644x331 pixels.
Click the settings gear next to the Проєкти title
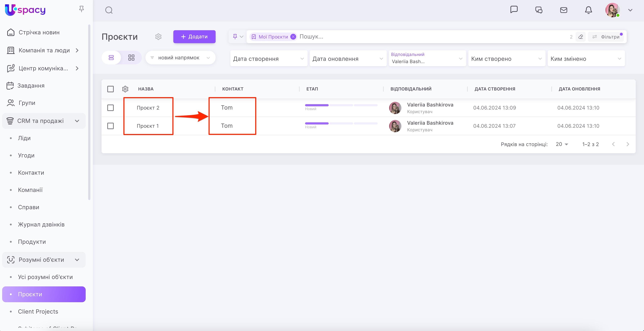pos(158,37)
